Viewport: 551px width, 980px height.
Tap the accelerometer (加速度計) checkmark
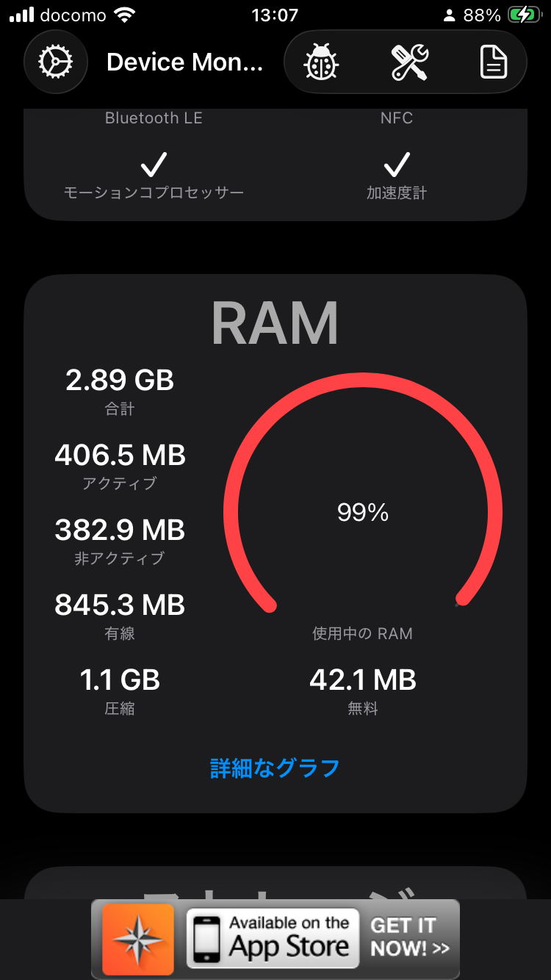pyautogui.click(x=397, y=165)
